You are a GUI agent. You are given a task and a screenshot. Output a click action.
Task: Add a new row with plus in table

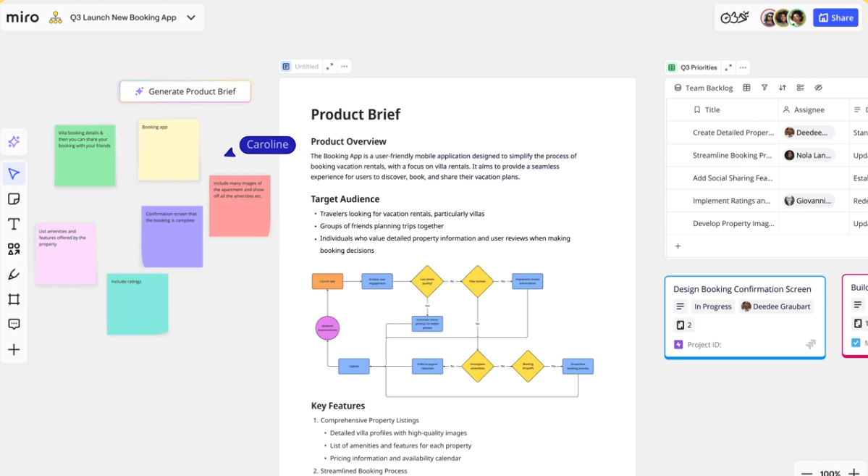(x=678, y=246)
